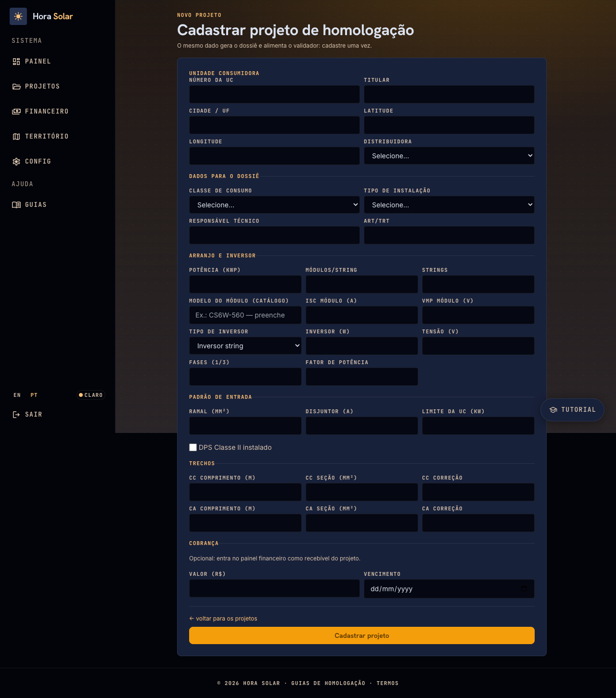Check DPS Classe II instalado checkbox

click(x=193, y=447)
